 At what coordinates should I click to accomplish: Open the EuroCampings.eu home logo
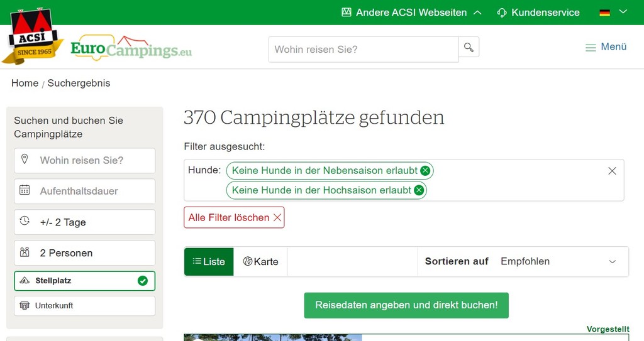coord(131,48)
